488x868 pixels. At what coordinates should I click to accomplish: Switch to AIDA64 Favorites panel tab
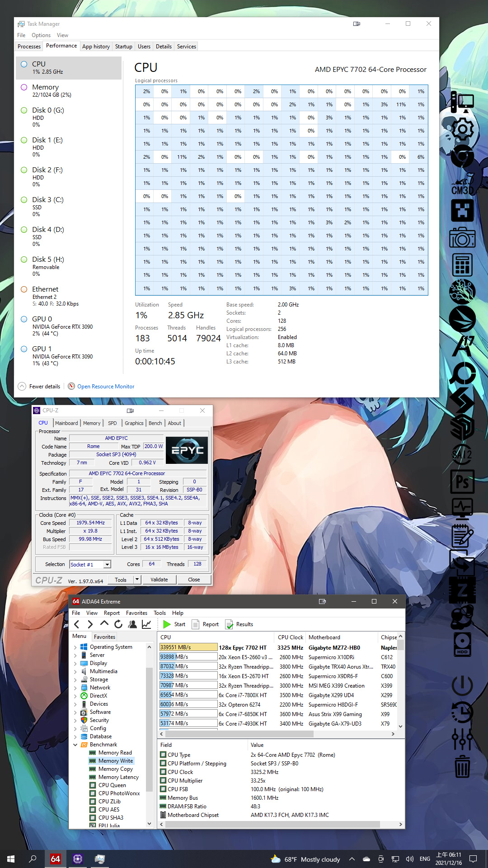(x=104, y=637)
